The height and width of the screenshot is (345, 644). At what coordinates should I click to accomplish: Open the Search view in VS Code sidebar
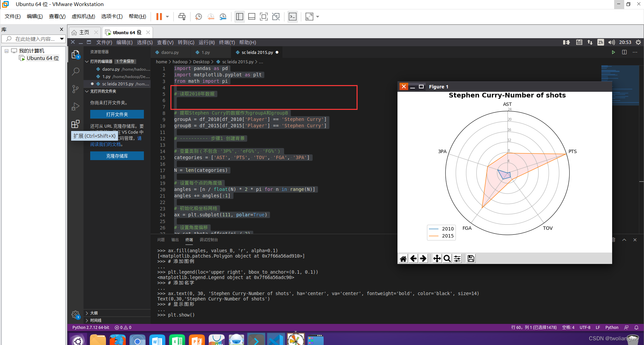pos(75,71)
